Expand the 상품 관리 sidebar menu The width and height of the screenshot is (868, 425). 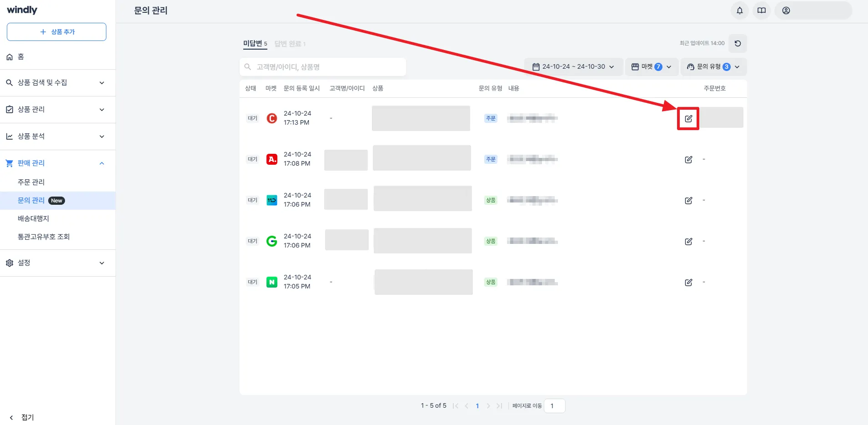pyautogui.click(x=58, y=110)
